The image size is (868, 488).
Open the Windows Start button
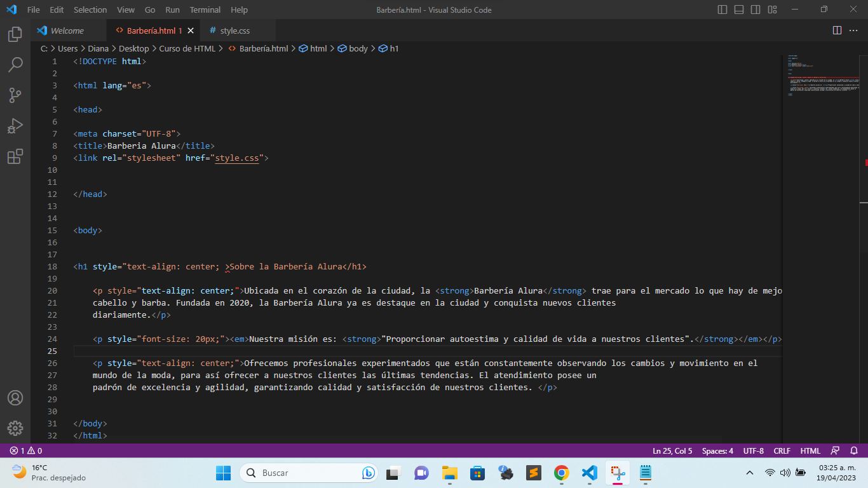(x=224, y=473)
